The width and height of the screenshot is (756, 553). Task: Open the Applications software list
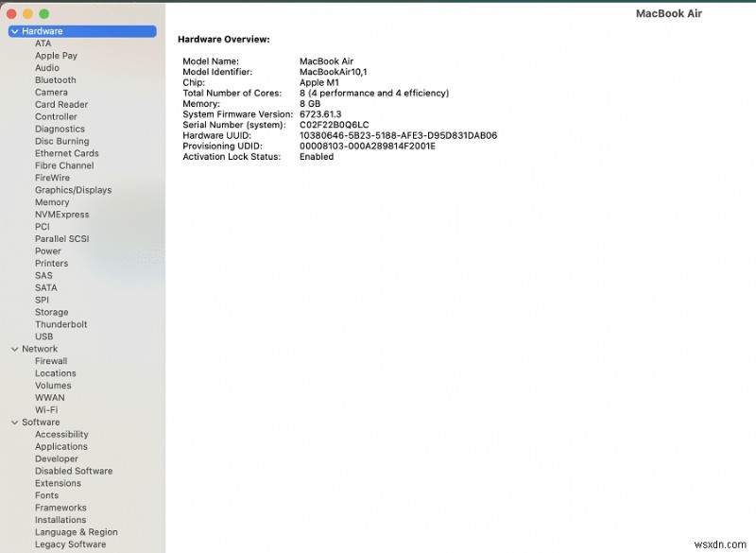point(61,446)
